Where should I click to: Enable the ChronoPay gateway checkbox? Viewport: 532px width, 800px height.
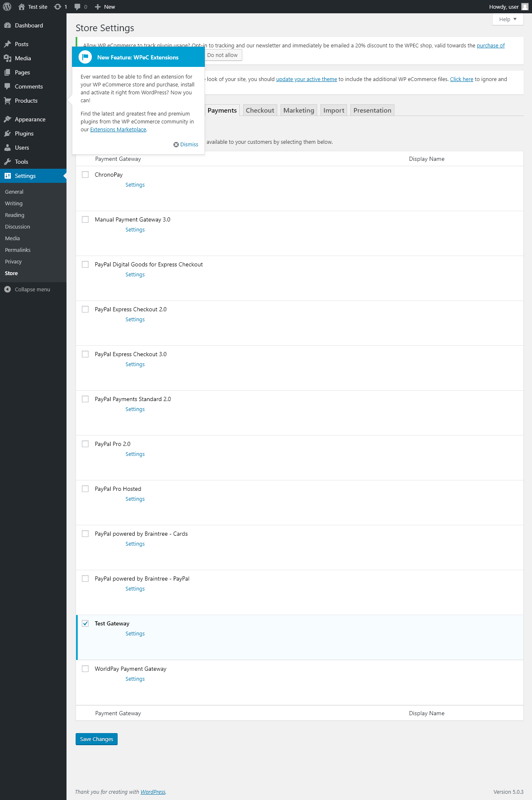(85, 175)
